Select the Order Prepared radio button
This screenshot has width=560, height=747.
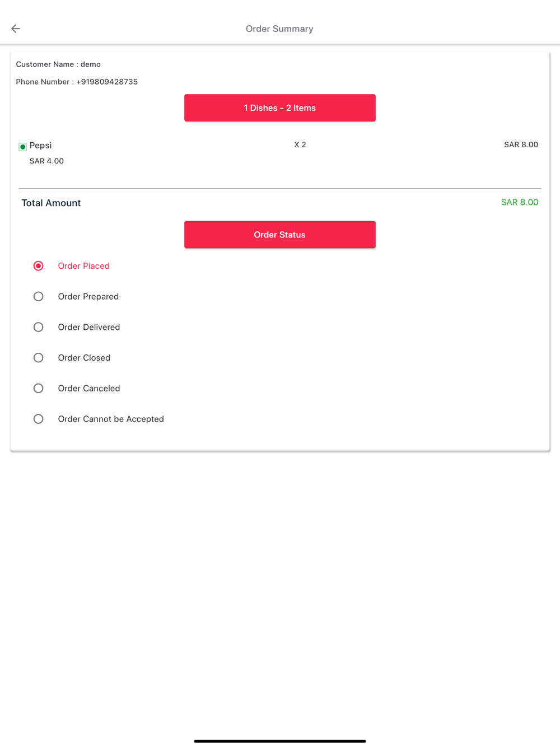click(x=38, y=297)
